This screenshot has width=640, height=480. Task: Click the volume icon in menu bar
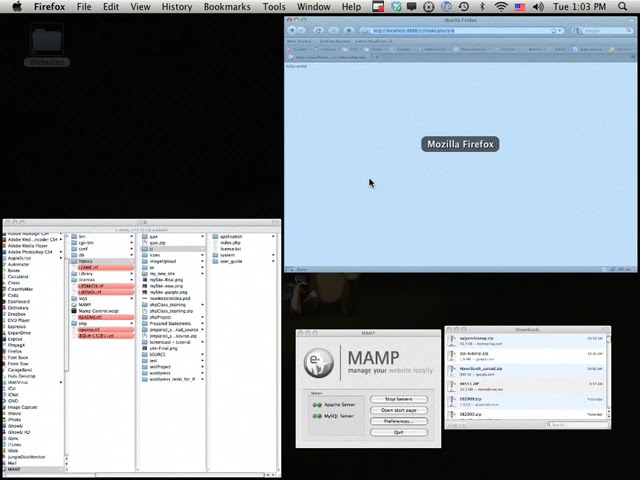point(538,7)
